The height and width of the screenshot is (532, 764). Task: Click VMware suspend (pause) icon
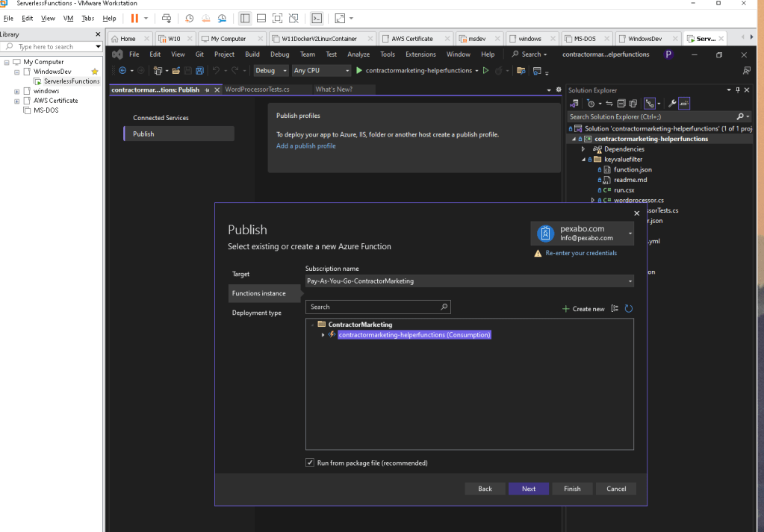pos(134,19)
